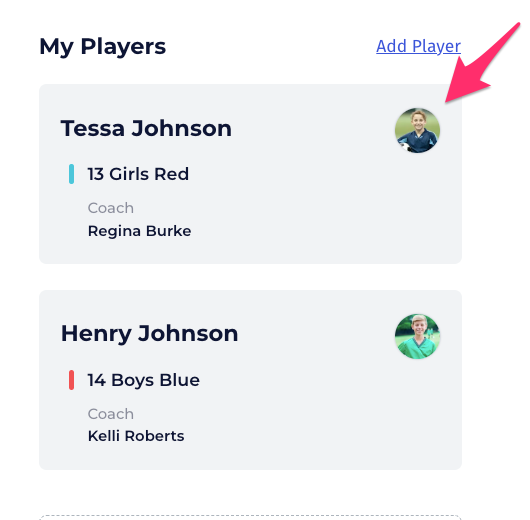Click the red team color bar
Viewport: 530px width, 520px height.
pos(71,380)
